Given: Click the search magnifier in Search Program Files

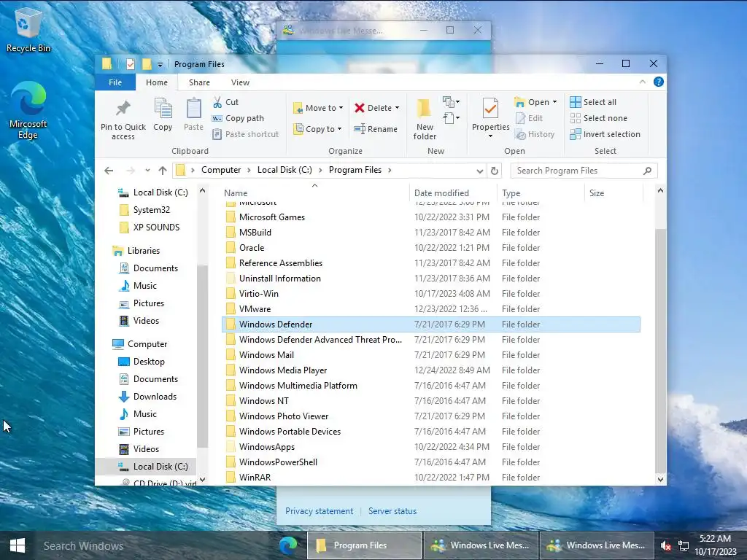Looking at the screenshot, I should click(647, 171).
